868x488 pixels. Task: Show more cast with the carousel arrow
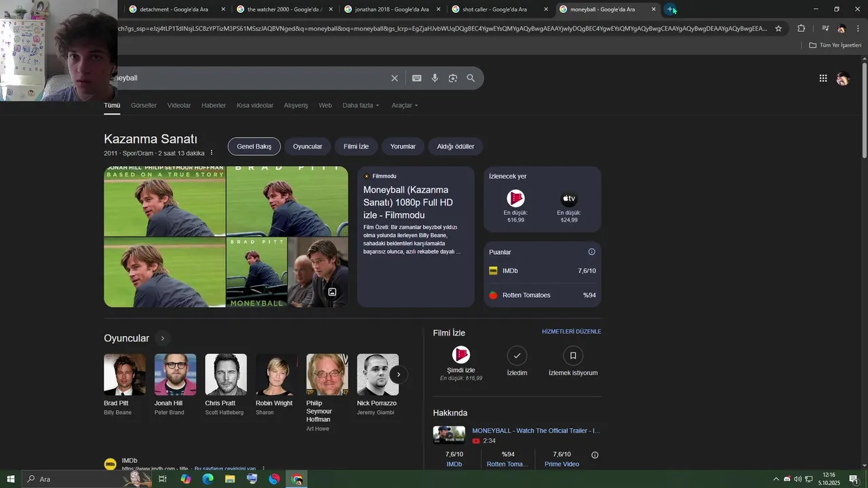coord(399,374)
